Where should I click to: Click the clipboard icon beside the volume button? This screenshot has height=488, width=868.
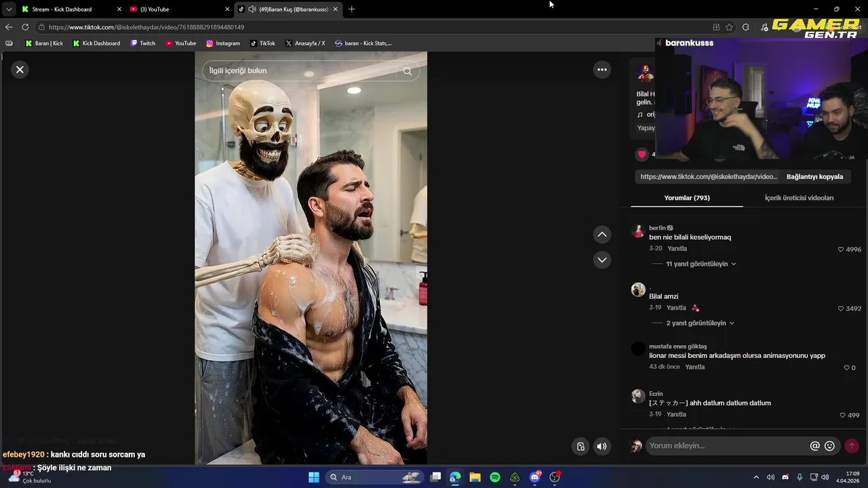point(580,446)
